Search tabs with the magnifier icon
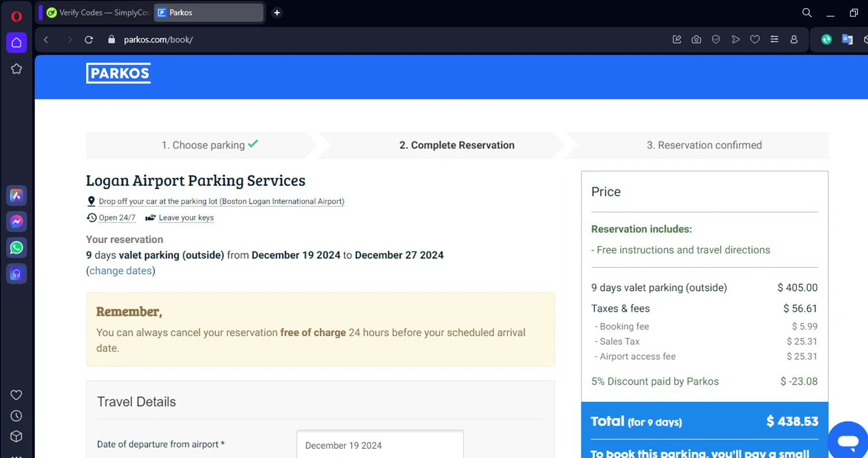The image size is (868, 458). pyautogui.click(x=807, y=13)
